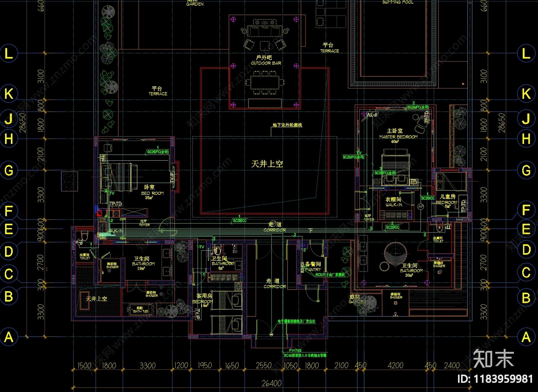Select the 衣帽间 WALK-IN closet label
The width and height of the screenshot is (538, 392).
[393, 202]
